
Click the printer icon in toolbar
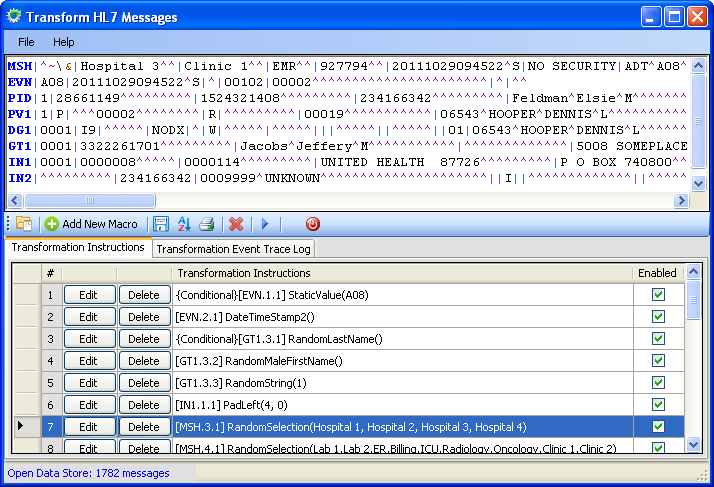coord(207,224)
